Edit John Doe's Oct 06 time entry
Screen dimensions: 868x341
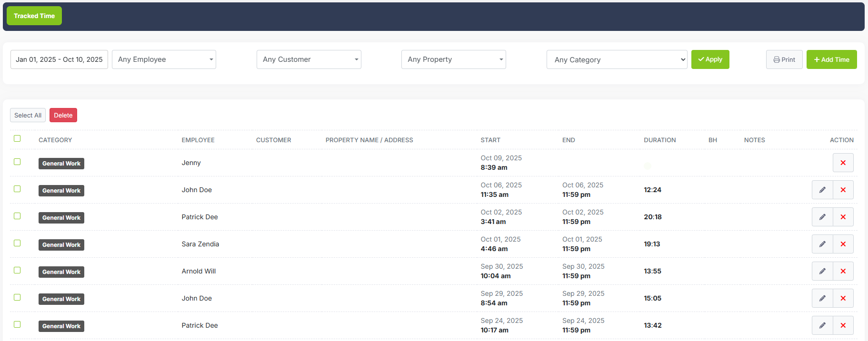point(822,190)
